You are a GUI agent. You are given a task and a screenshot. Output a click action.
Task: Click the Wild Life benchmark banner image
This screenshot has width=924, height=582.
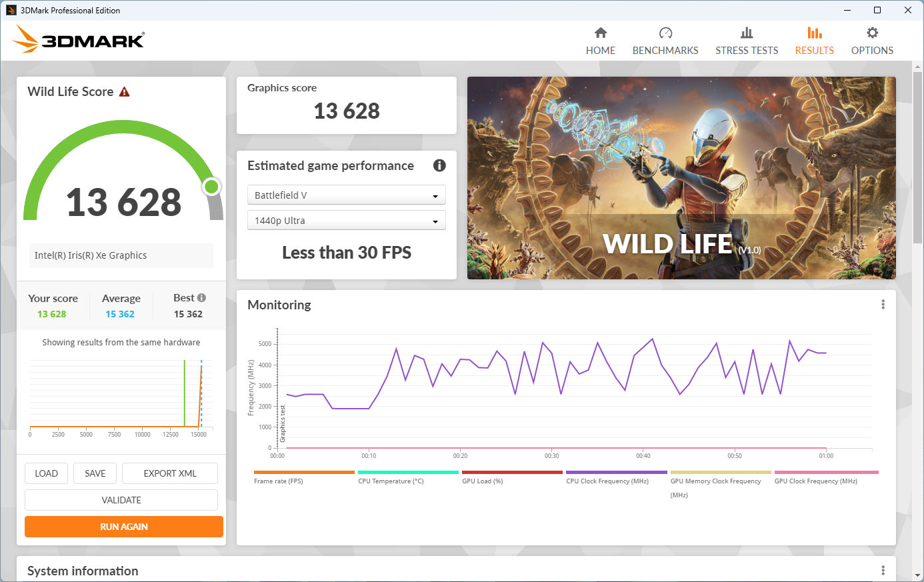point(681,177)
